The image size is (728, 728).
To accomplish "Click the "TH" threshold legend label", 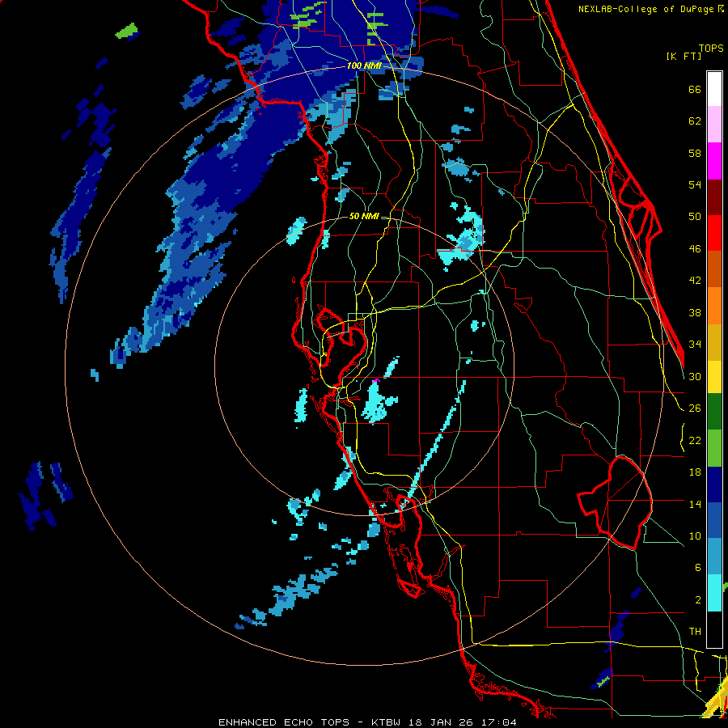I will click(x=695, y=632).
